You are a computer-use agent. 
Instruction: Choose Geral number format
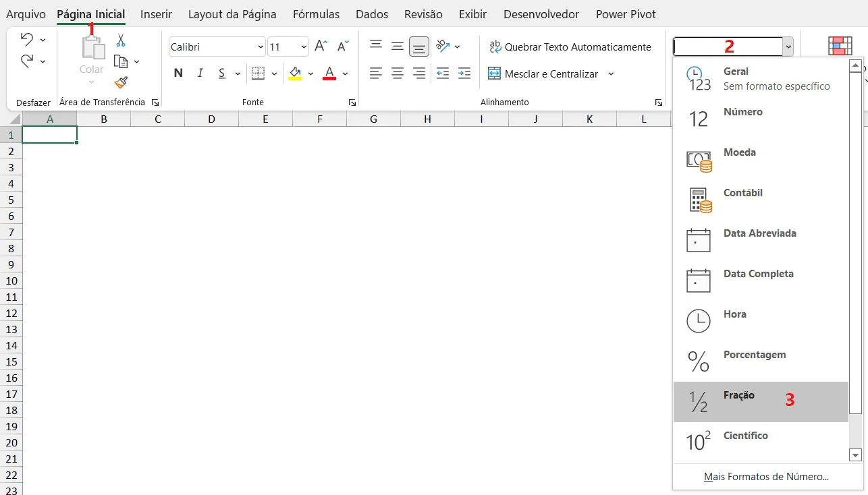pyautogui.click(x=761, y=78)
